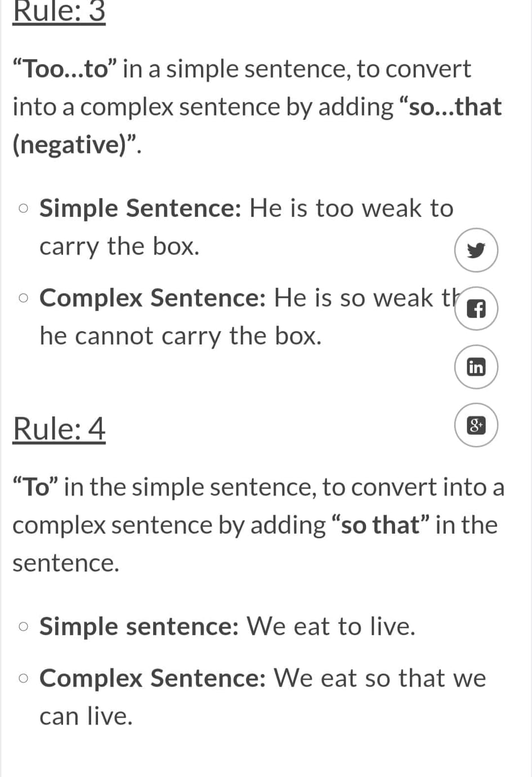Share the page via Twitter bird icon
Screen dimensions: 532x777
click(x=476, y=250)
